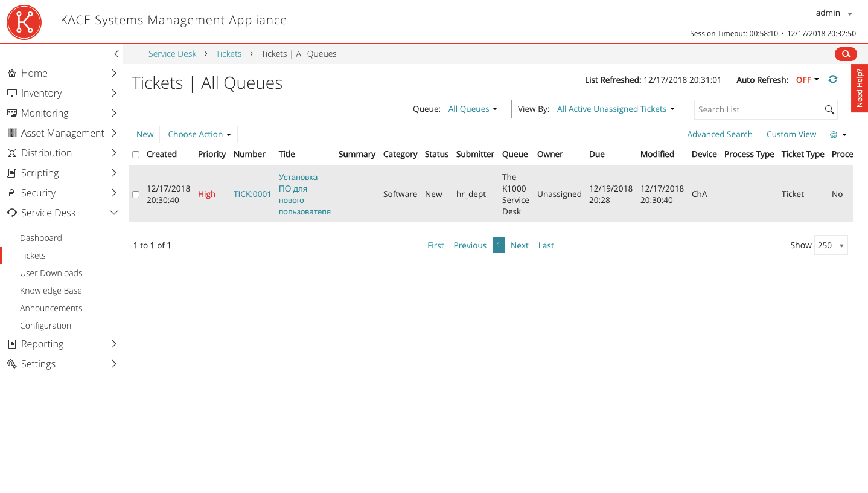This screenshot has height=493, width=868.
Task: Expand the Reporting menu arrow
Action: point(114,344)
